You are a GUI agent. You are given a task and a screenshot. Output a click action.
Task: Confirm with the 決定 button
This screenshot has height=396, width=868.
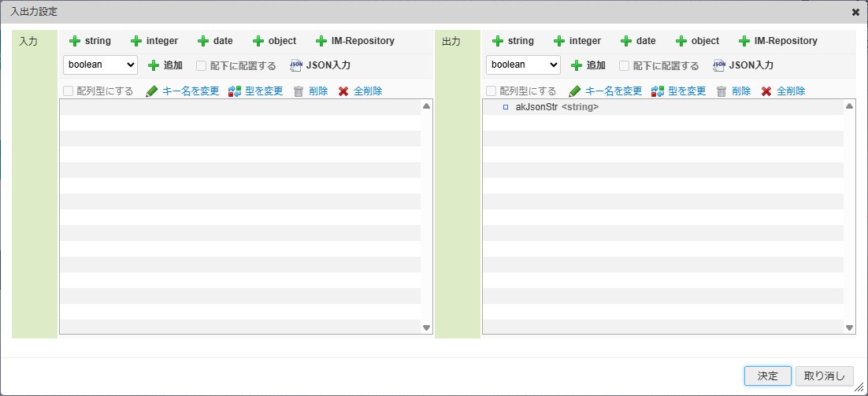768,376
